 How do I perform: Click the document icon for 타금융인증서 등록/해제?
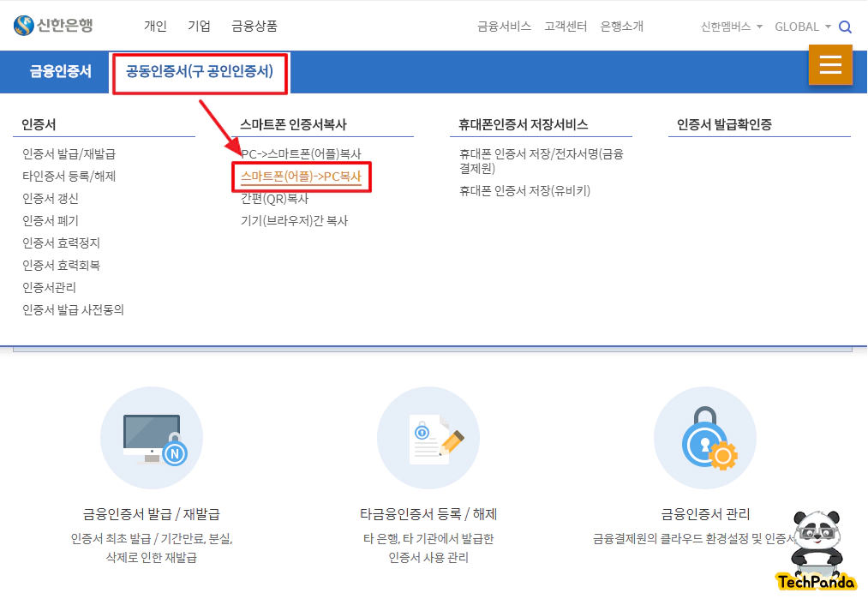tap(428, 440)
